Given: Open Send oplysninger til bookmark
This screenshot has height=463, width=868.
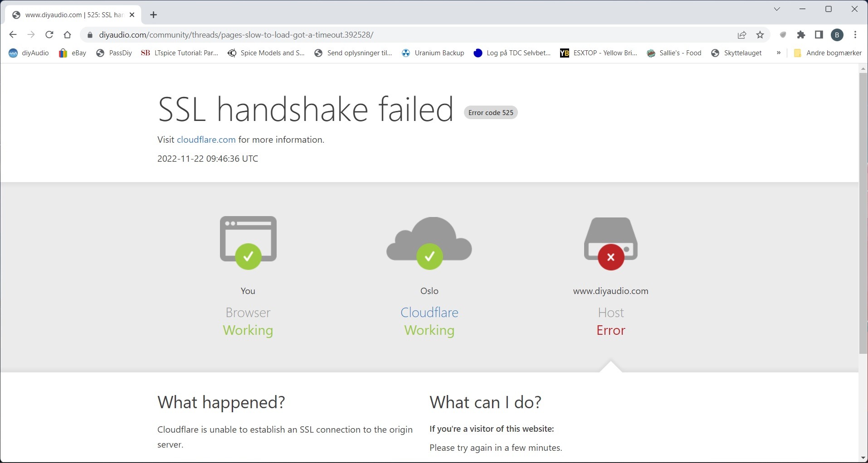Looking at the screenshot, I should (353, 53).
